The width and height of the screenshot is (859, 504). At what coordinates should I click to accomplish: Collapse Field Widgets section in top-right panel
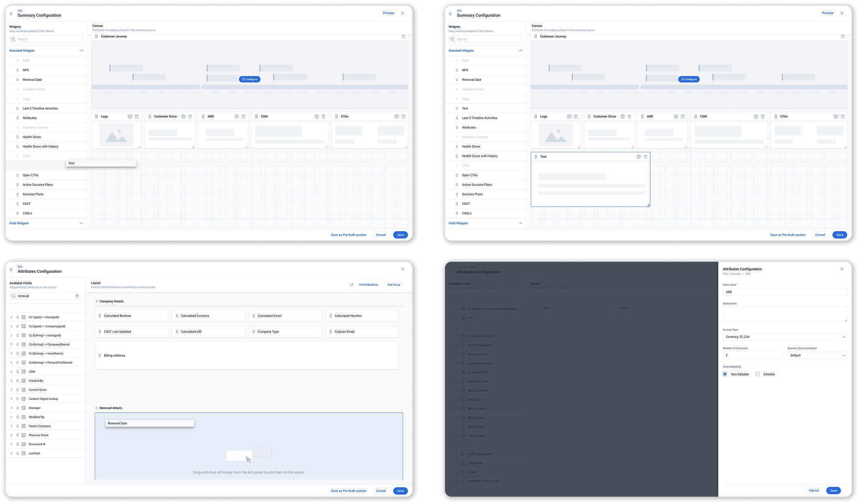pos(521,224)
